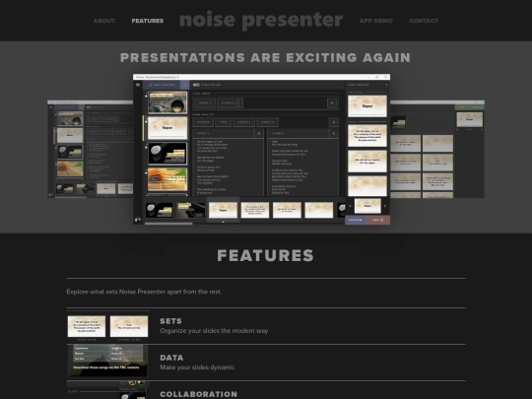Click the first verse slide in Song Preview panel
This screenshot has width=532, height=399.
(367, 136)
